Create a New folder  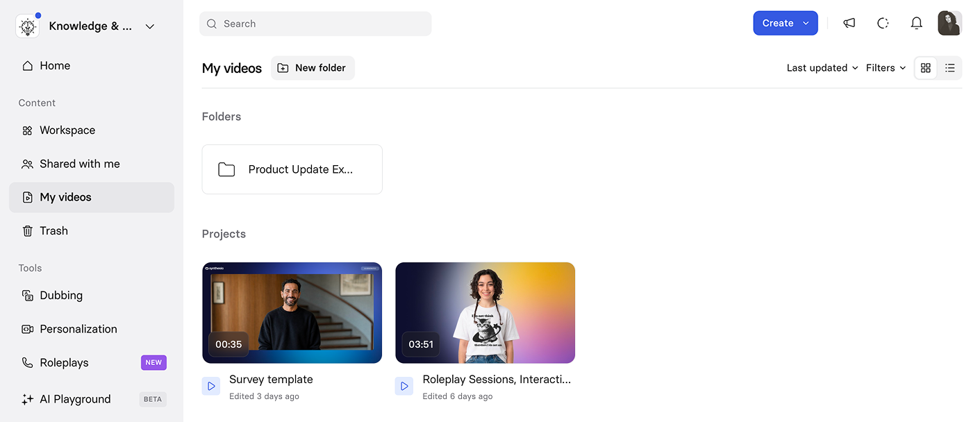coord(313,68)
